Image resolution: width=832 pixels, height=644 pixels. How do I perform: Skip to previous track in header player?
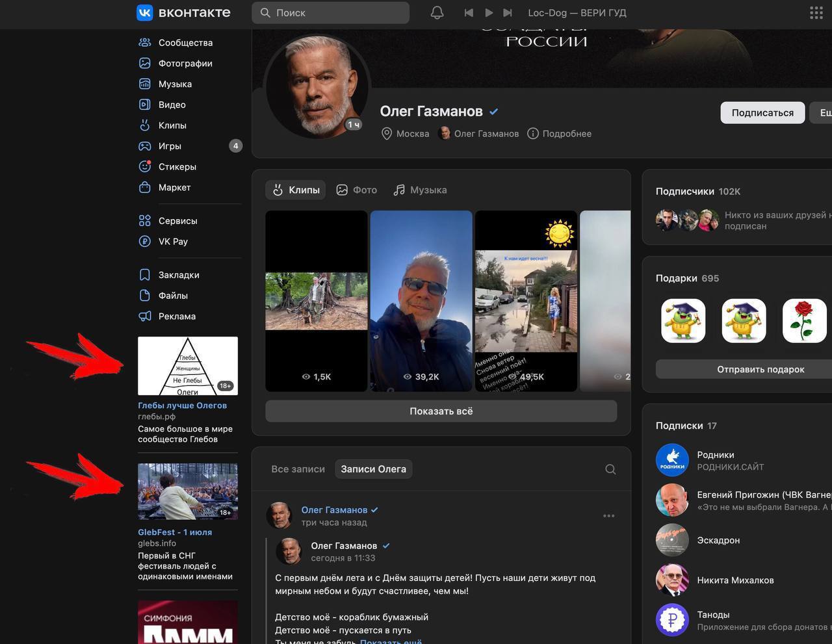point(469,12)
